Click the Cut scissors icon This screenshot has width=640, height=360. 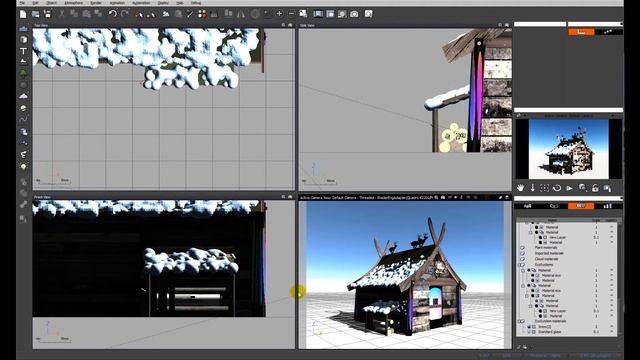click(x=62, y=14)
